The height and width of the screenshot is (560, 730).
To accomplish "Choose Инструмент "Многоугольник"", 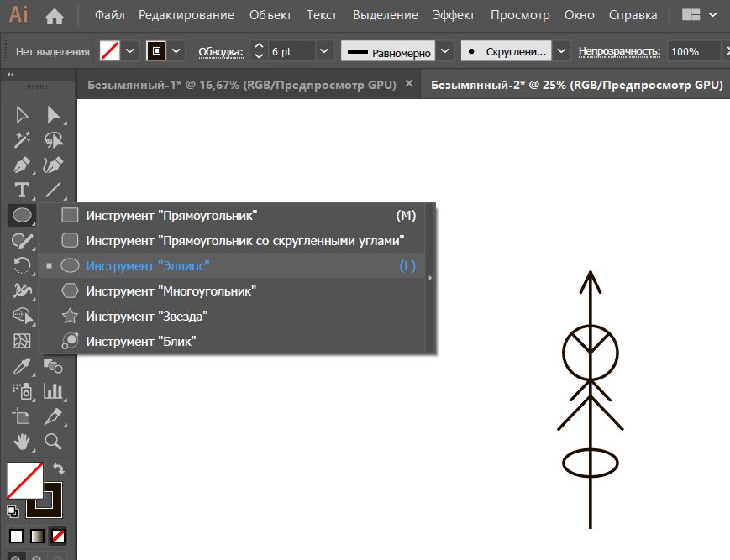I will pyautogui.click(x=232, y=290).
